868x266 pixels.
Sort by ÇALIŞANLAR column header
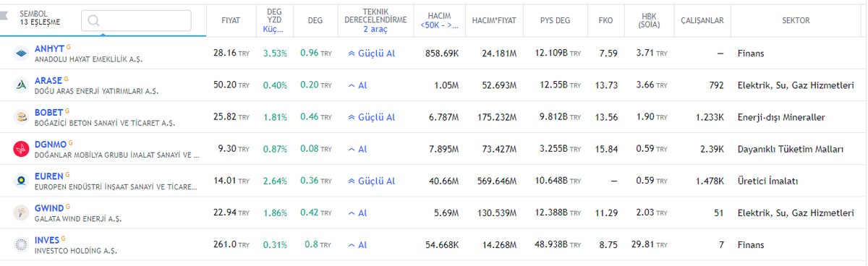point(702,20)
